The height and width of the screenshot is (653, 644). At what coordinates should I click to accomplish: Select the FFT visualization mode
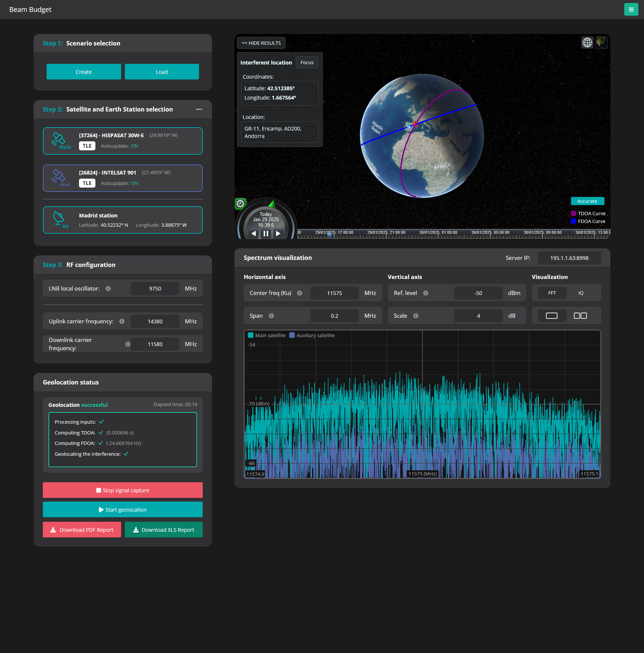552,293
